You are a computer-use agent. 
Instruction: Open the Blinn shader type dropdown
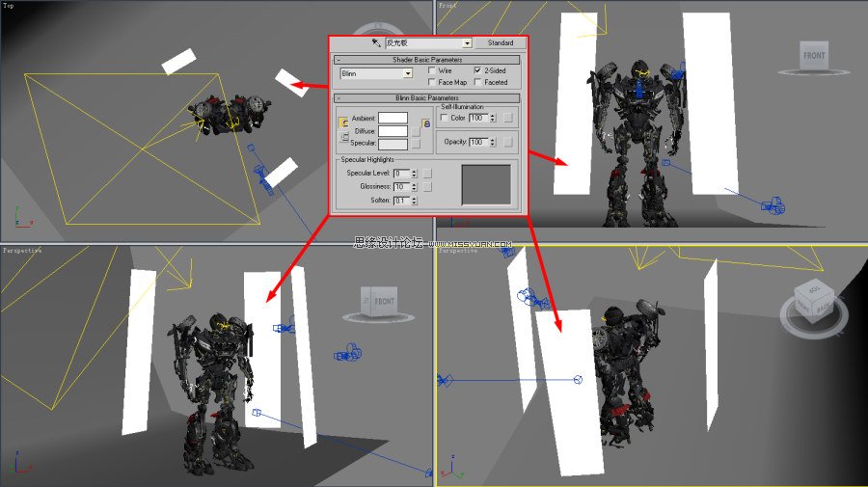376,73
